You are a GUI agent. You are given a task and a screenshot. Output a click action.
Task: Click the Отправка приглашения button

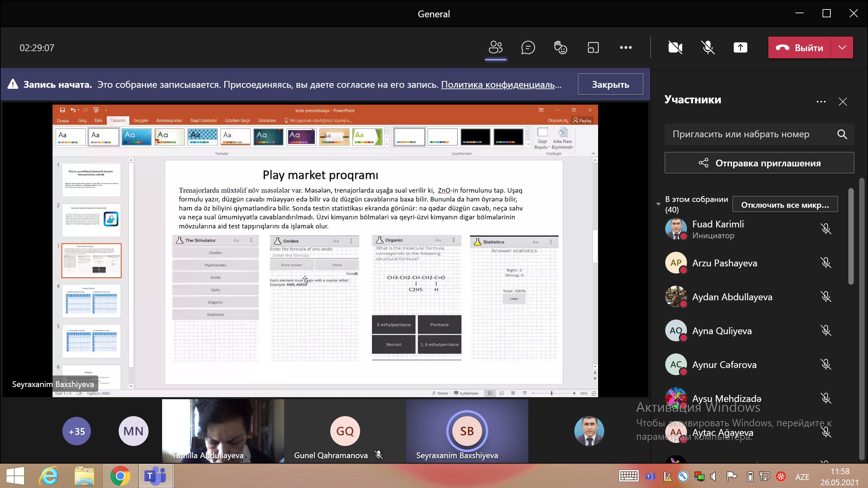click(x=759, y=163)
